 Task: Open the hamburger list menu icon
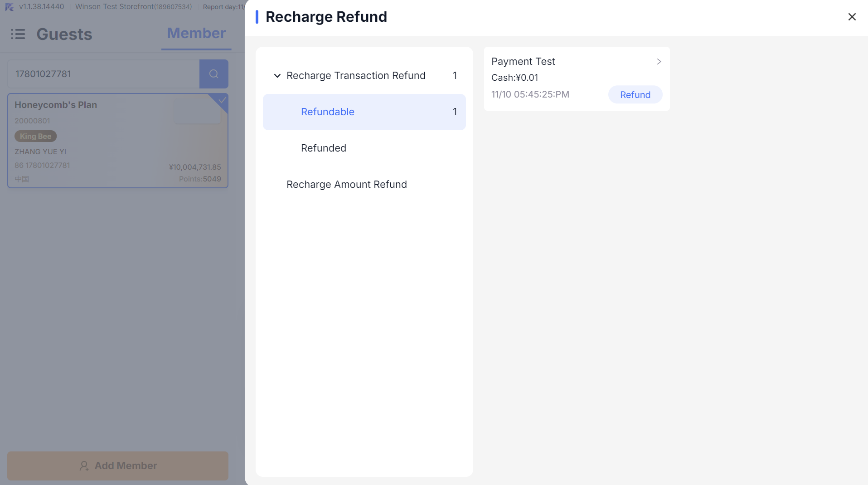pyautogui.click(x=18, y=34)
